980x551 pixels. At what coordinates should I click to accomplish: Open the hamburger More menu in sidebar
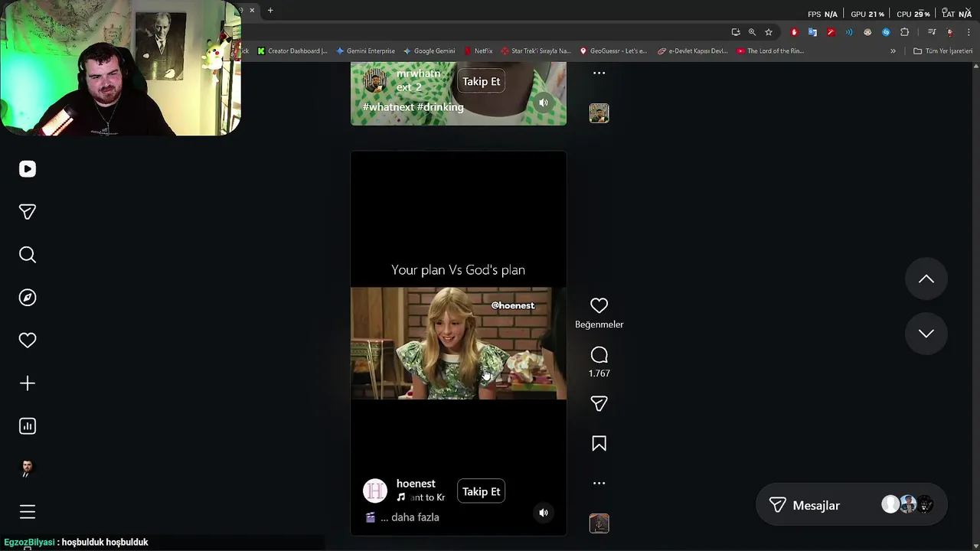pyautogui.click(x=28, y=512)
